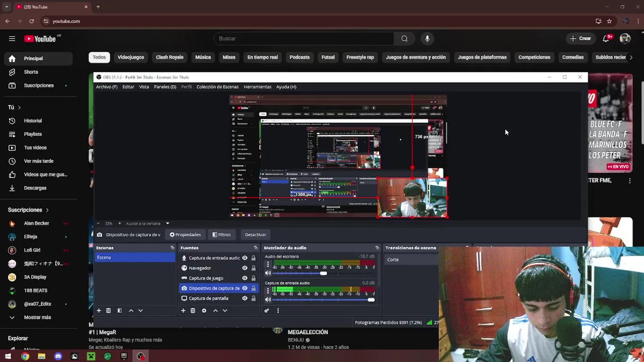This screenshot has width=644, height=362.
Task: Expand the Suscripciones sidebar heading
Action: (x=28, y=210)
